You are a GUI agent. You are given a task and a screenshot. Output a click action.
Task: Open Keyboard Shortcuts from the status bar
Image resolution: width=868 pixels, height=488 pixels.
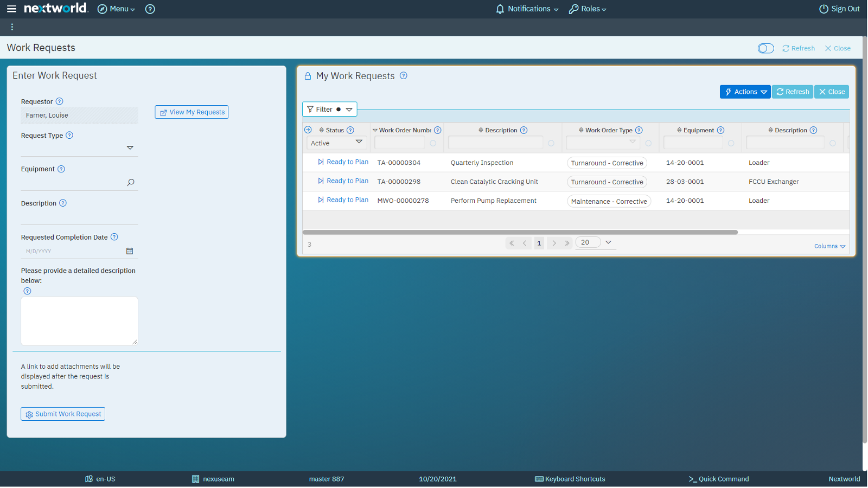point(570,479)
